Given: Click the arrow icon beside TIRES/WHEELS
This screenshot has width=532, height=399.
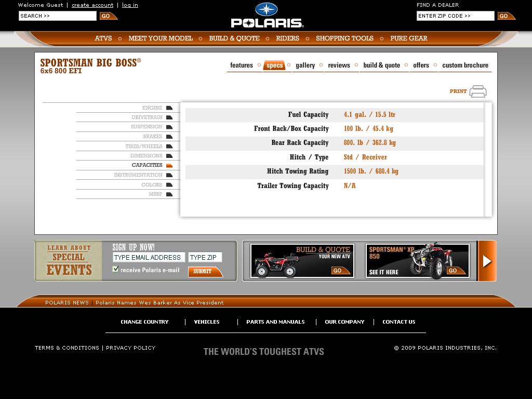Looking at the screenshot, I should pos(169,146).
